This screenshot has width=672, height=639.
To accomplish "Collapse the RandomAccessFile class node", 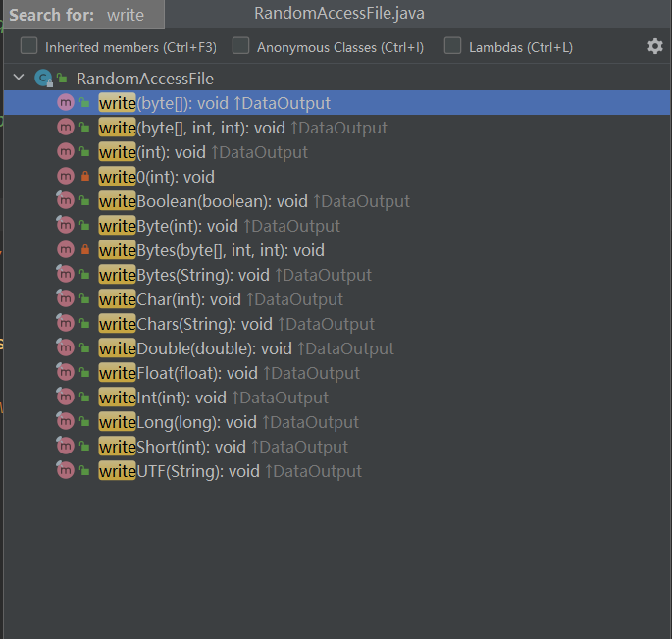I will 19,78.
